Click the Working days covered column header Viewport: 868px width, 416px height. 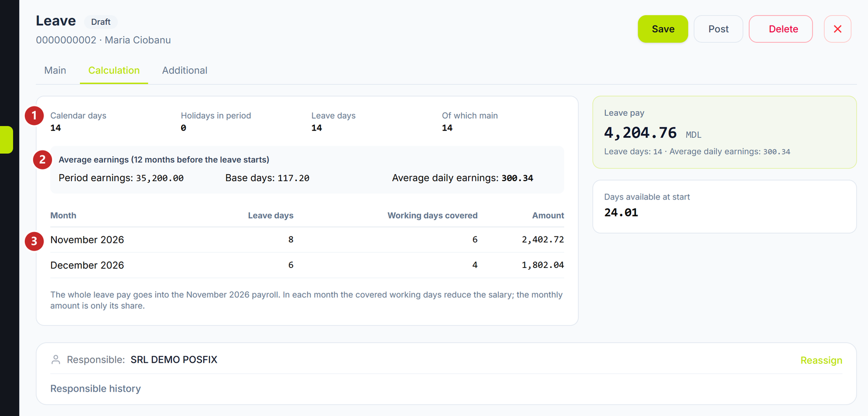point(432,215)
